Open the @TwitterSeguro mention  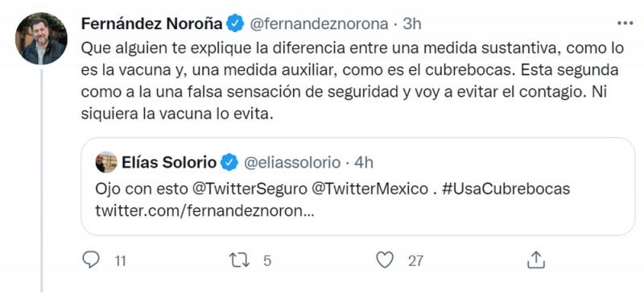tap(250, 189)
